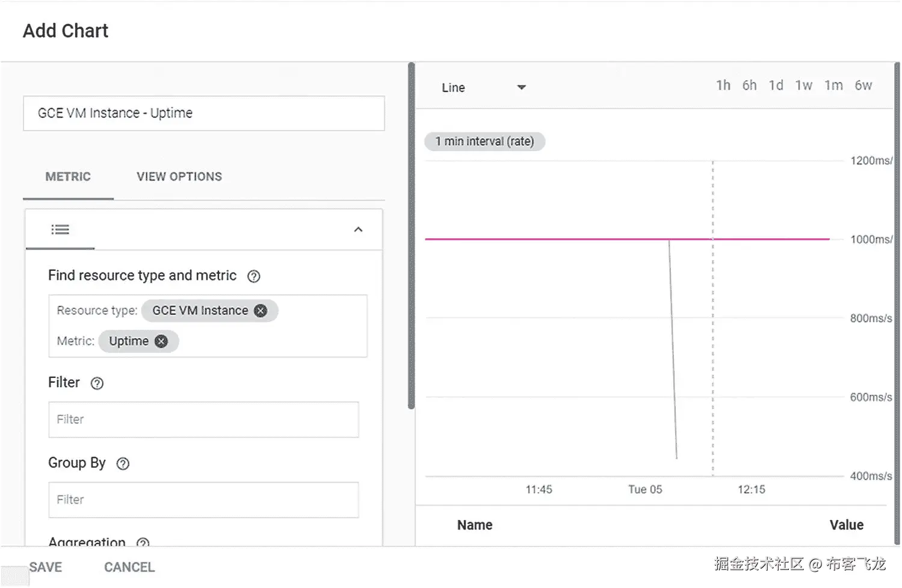
Task: Set time range to 1h
Action: 723,85
